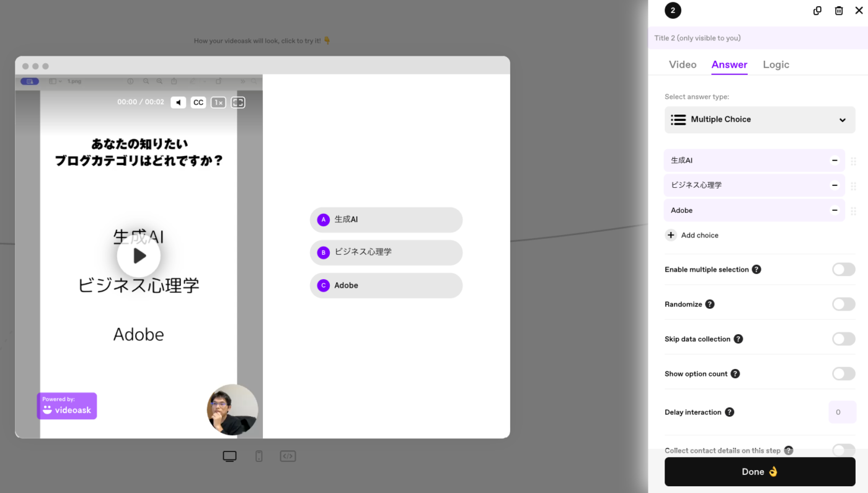Select the Answer tab
Image resolution: width=868 pixels, height=493 pixels.
tap(729, 64)
